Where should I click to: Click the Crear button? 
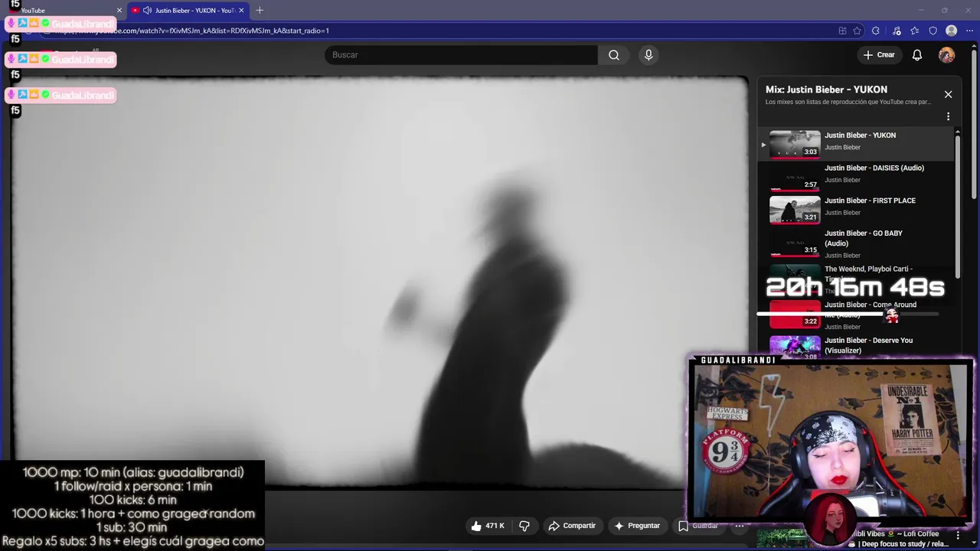pos(879,55)
